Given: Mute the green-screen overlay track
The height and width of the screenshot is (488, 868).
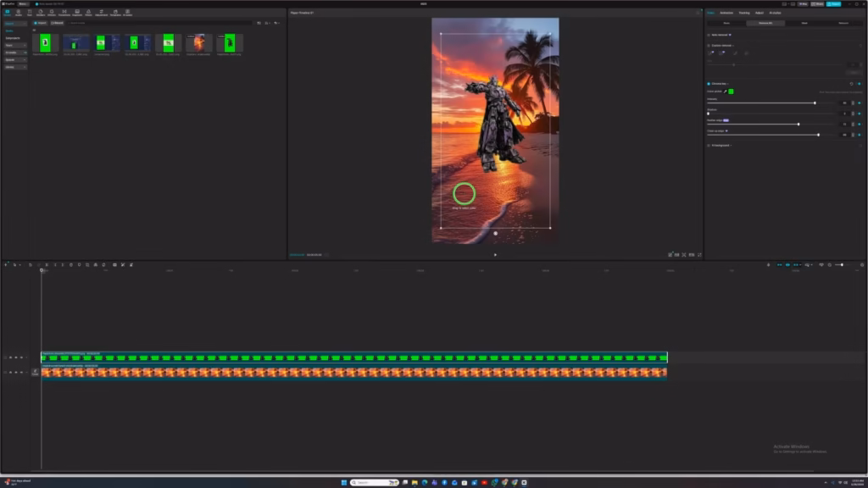Looking at the screenshot, I should [x=21, y=358].
